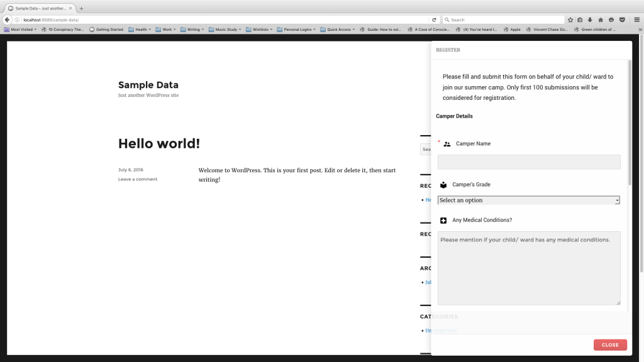
Task: Expand the Camper's Grade select dropdown
Action: pos(529,200)
